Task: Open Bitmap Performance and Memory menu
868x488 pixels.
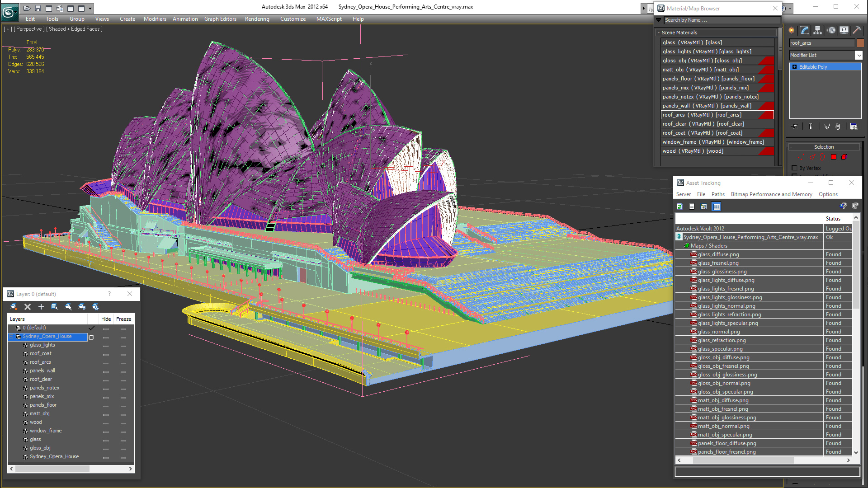Action: pos(771,194)
